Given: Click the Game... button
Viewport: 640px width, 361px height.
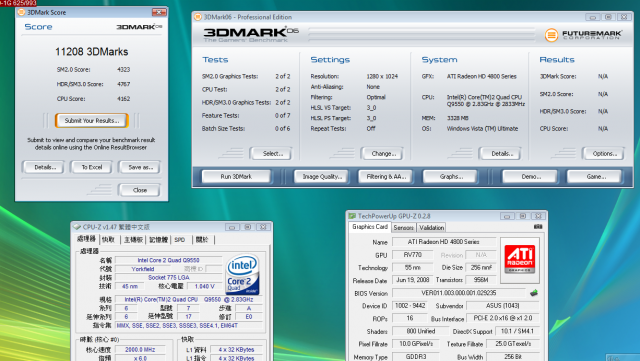Looking at the screenshot, I should tap(595, 176).
